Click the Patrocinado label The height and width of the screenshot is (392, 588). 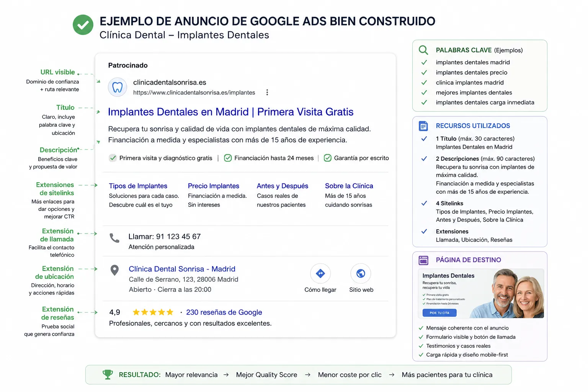coord(128,65)
